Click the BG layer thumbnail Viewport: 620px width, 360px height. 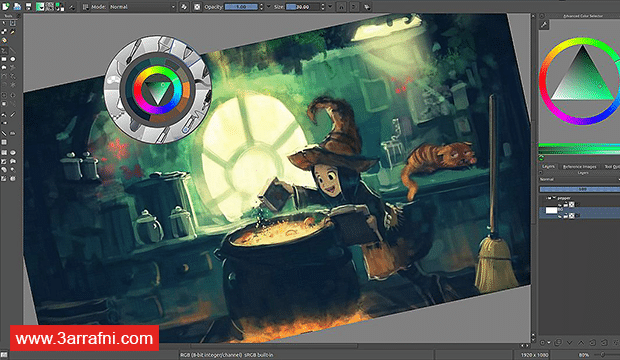point(552,210)
